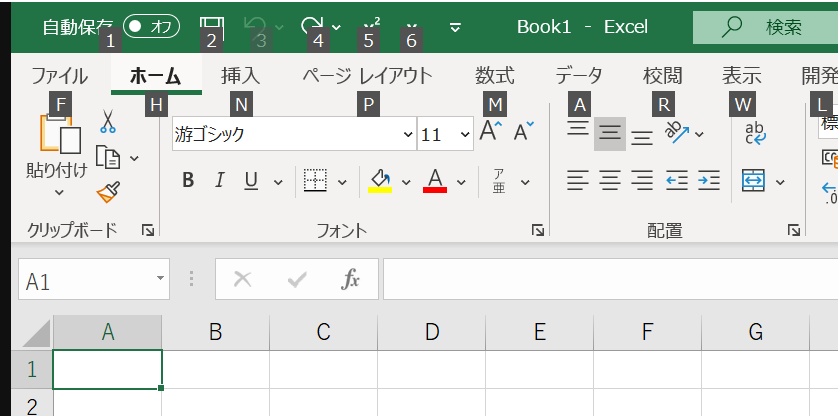This screenshot has width=838, height=416.
Task: Toggle the AutoSave switch (自動保存 オフ)
Action: pos(151,27)
